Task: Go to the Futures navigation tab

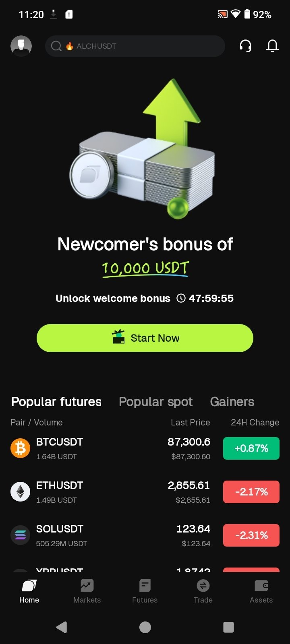Action: click(145, 591)
